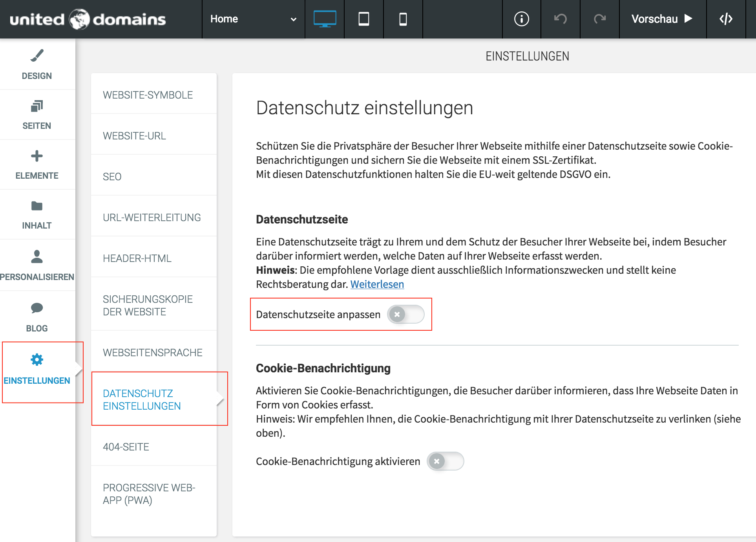Open the Blog speech bubble section
The height and width of the screenshot is (542, 756).
(37, 317)
